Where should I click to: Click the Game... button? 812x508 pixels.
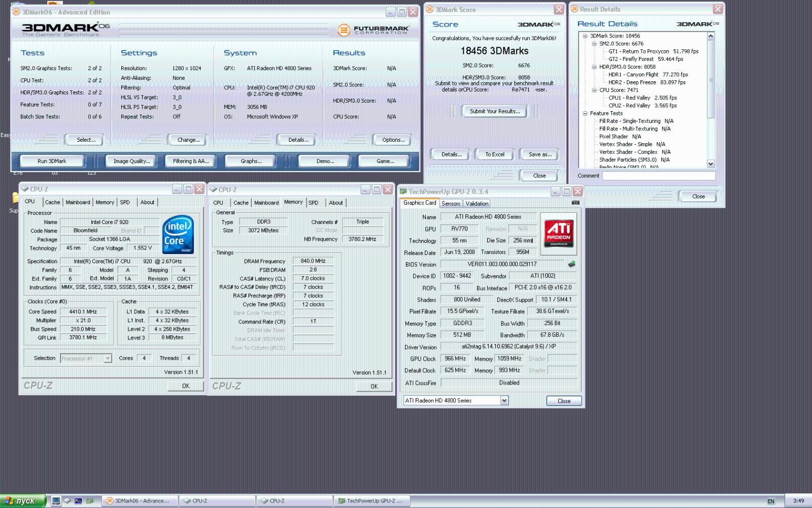click(385, 161)
